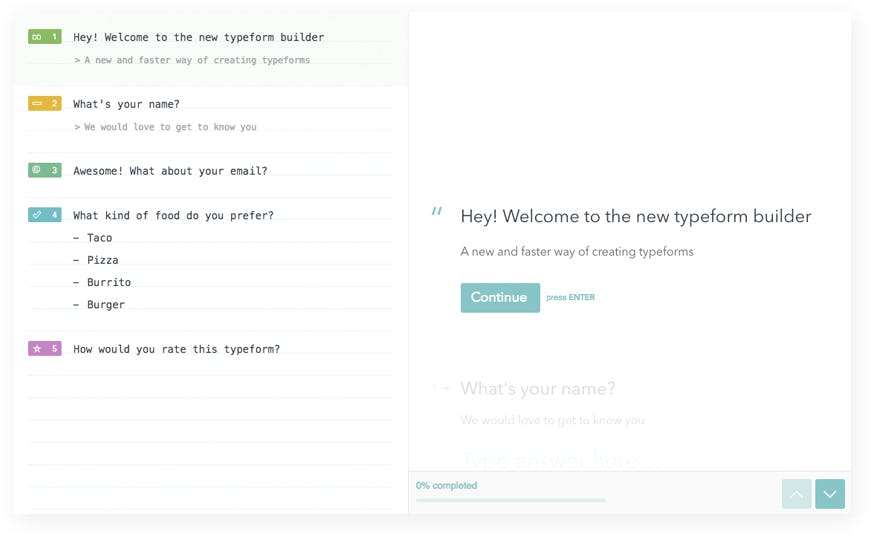Edit the 'What's your name?' question line
The height and width of the screenshot is (536, 871).
click(x=126, y=104)
